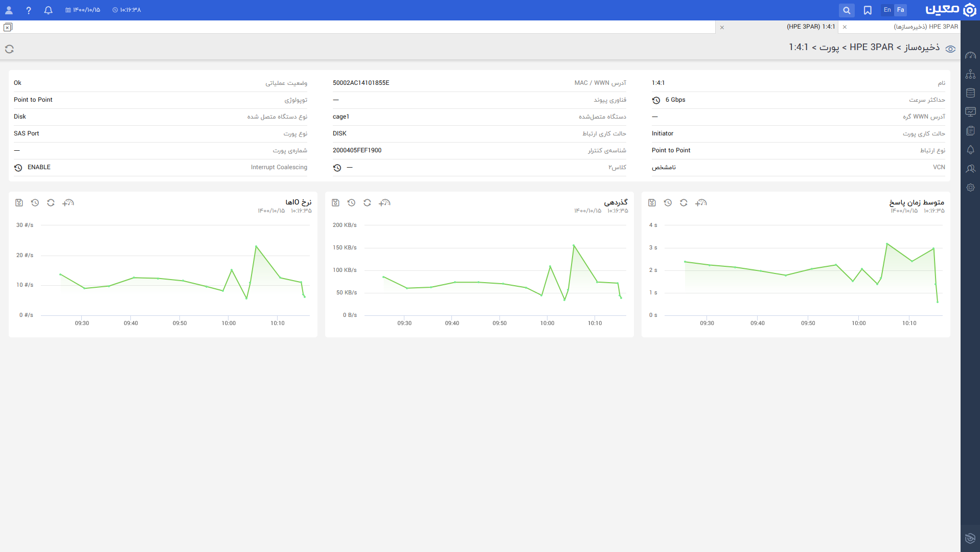This screenshot has height=552, width=980.
Task: Refresh the page with the reload icon
Action: pyautogui.click(x=9, y=49)
